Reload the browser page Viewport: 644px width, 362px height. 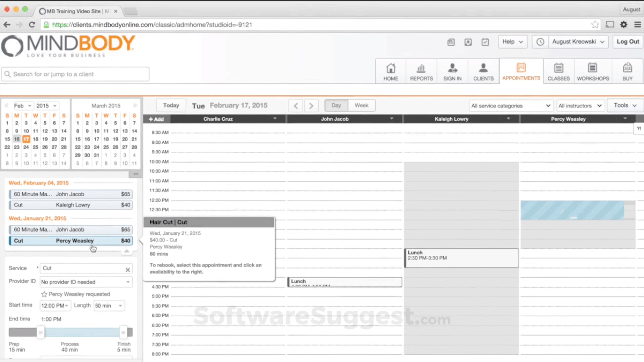pyautogui.click(x=32, y=25)
